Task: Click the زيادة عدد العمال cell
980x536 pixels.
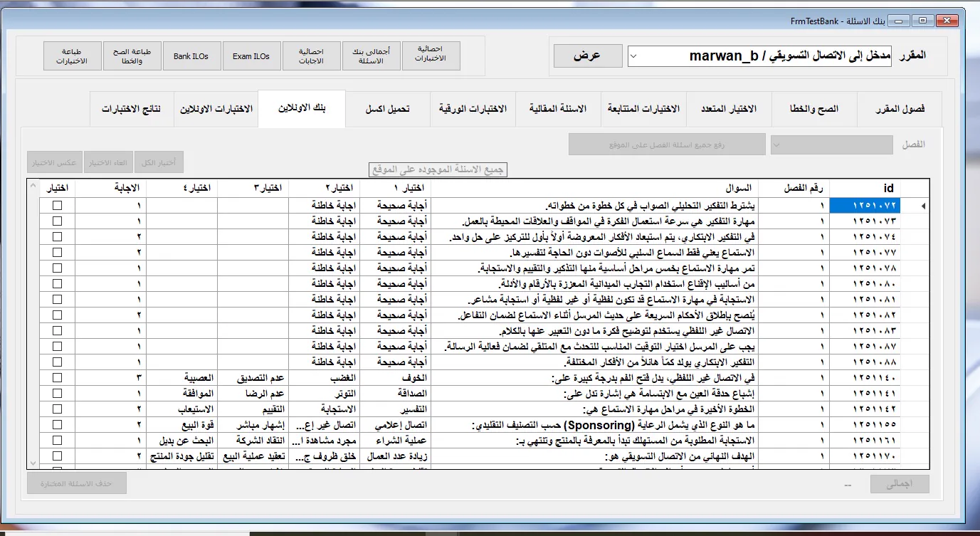Action: (396, 456)
